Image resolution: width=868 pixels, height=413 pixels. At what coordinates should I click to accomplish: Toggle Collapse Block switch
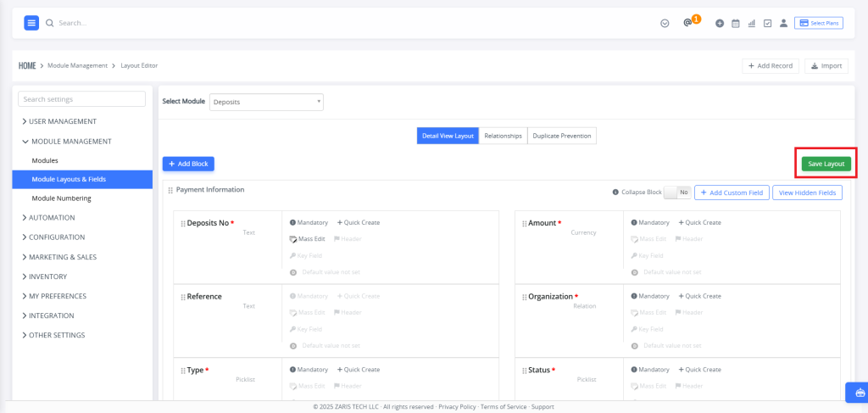tap(677, 193)
